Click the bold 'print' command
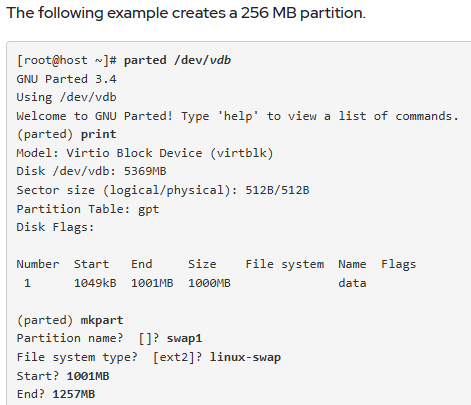 pos(99,134)
